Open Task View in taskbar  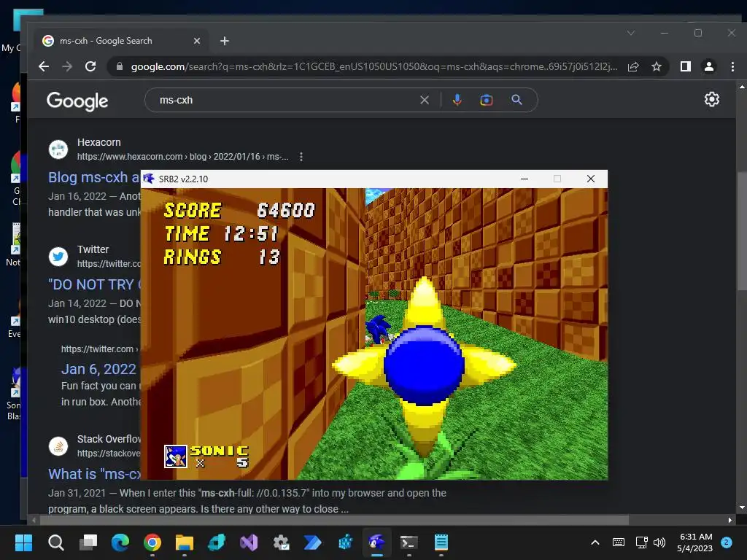88,542
